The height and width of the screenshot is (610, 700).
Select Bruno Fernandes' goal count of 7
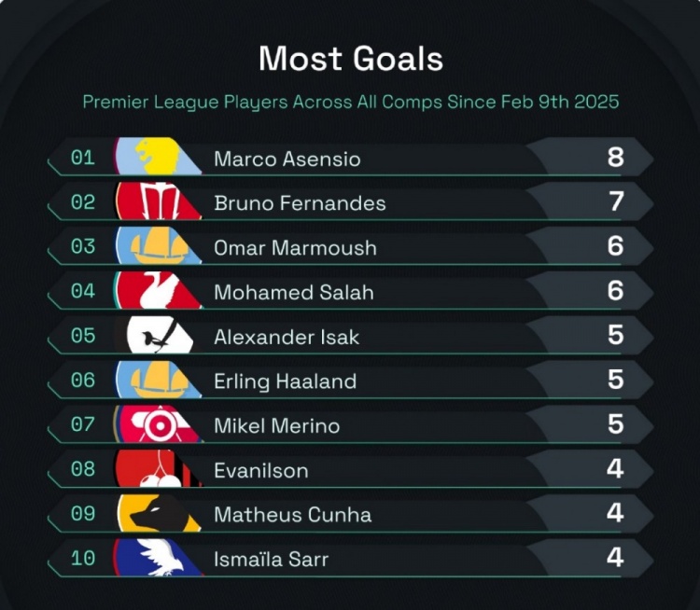coord(615,201)
